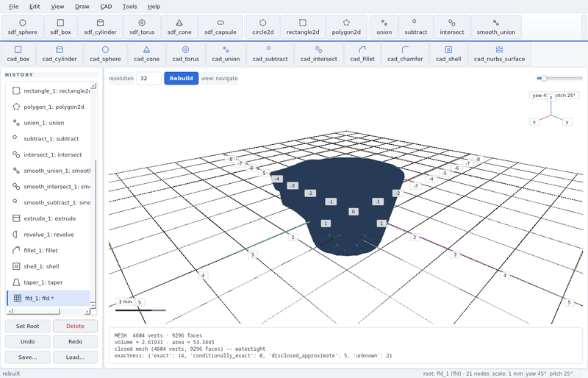The height and width of the screenshot is (378, 588).
Task: Click the history list vertical scrollbar
Action: pyautogui.click(x=93, y=195)
